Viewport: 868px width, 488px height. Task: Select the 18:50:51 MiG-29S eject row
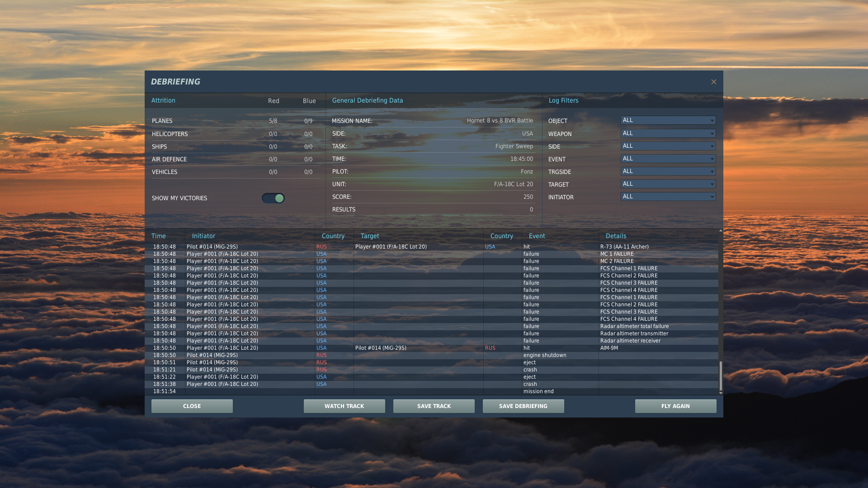[432, 362]
